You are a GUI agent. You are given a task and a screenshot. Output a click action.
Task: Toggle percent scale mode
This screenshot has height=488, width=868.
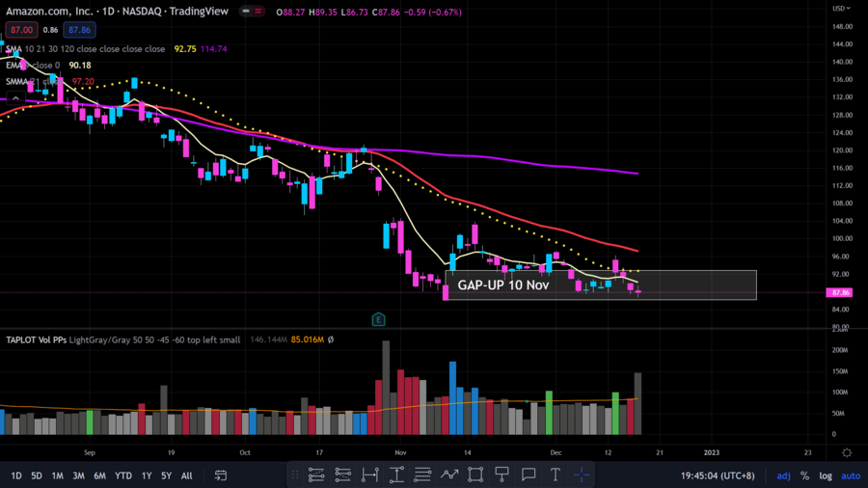pos(805,475)
